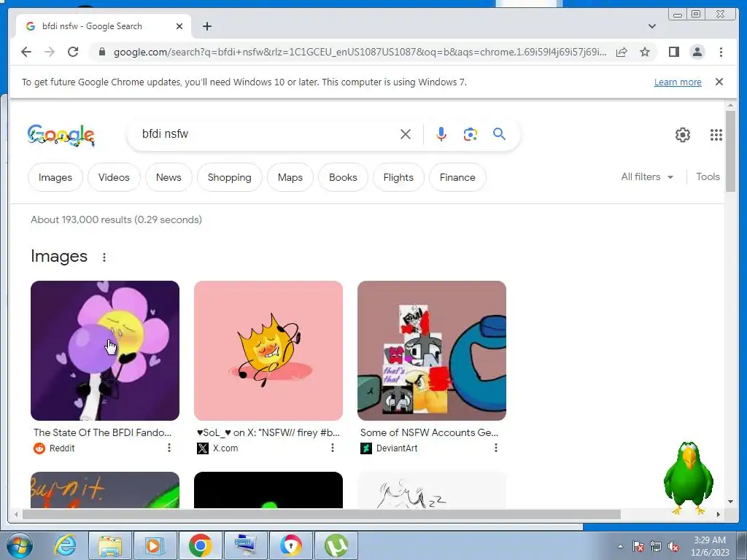Viewport: 747px width, 560px height.
Task: Open the X.com image result thumbnail
Action: pos(268,351)
